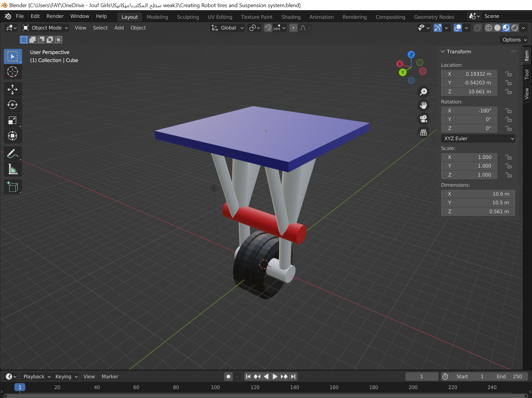The image size is (532, 398).
Task: Activate the Transform tool
Action: [13, 136]
